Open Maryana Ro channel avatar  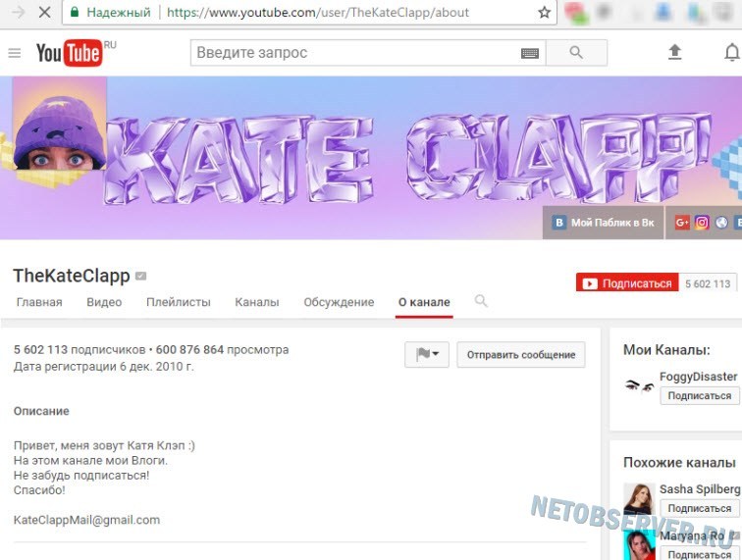pyautogui.click(x=639, y=545)
